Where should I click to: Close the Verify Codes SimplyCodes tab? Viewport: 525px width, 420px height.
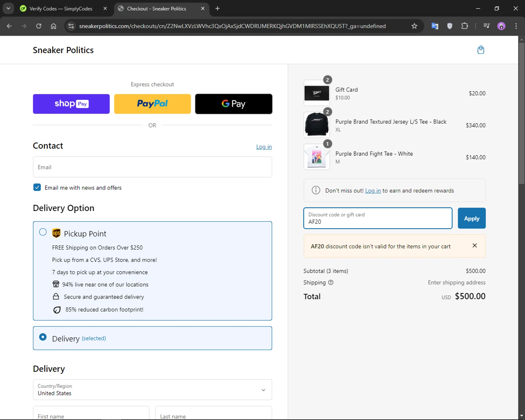pyautogui.click(x=105, y=8)
